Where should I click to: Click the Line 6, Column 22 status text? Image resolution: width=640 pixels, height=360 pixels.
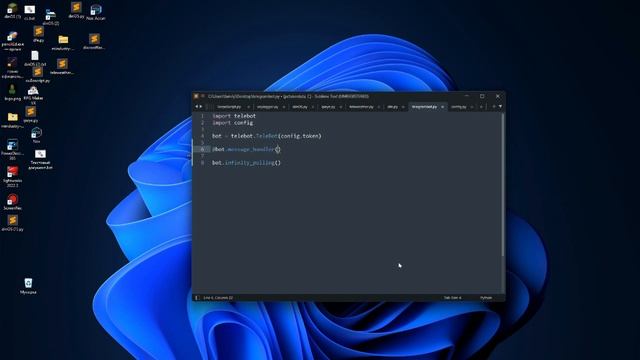(x=218, y=298)
